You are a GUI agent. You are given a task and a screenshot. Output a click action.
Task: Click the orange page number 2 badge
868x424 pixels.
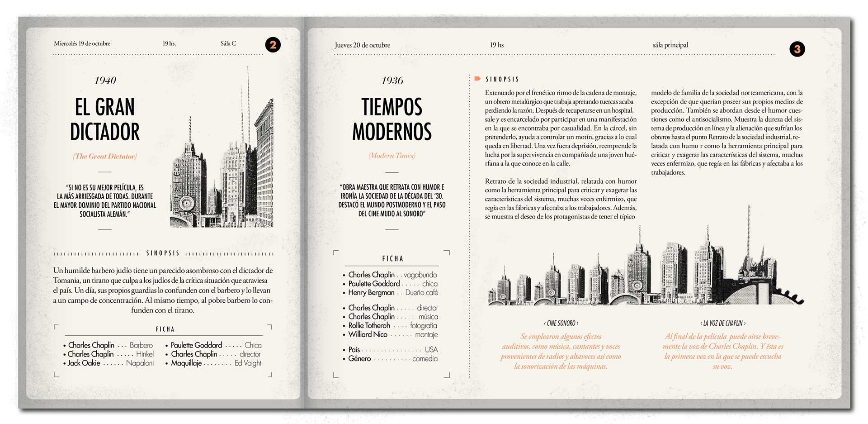coord(273,45)
